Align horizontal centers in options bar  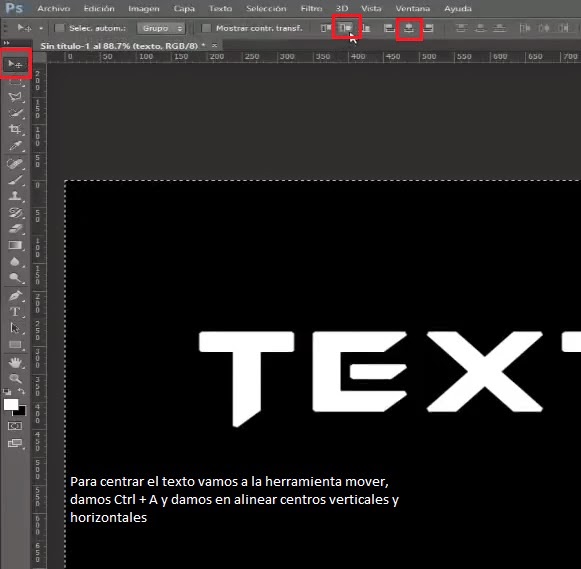click(409, 28)
